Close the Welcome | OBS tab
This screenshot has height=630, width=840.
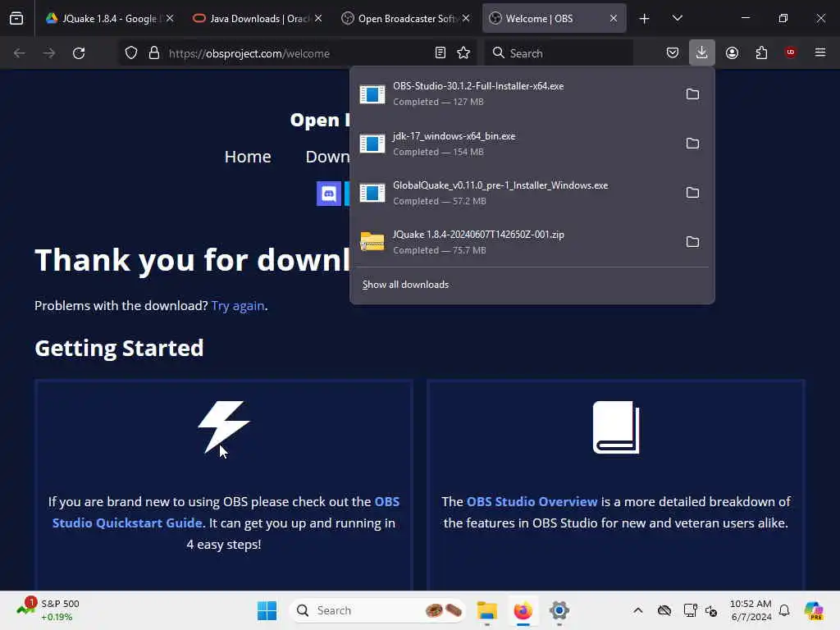click(x=614, y=18)
